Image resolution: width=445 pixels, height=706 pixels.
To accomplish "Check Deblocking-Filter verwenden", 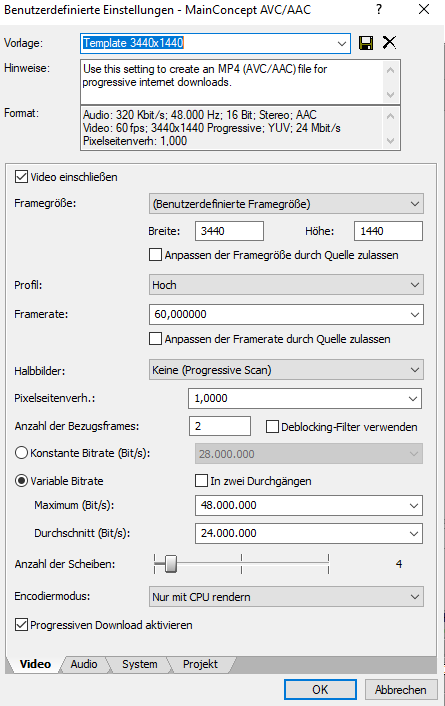I will pyautogui.click(x=272, y=427).
